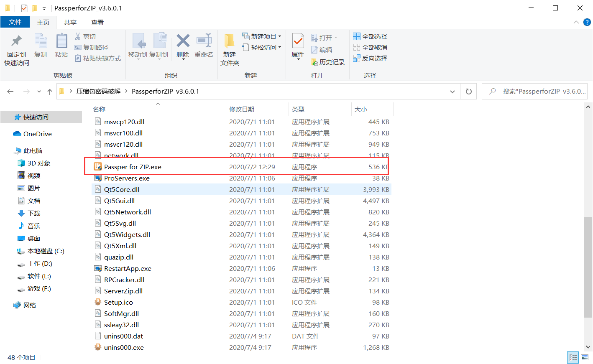Click the help question mark icon
This screenshot has height=364, width=593.
[x=587, y=22]
